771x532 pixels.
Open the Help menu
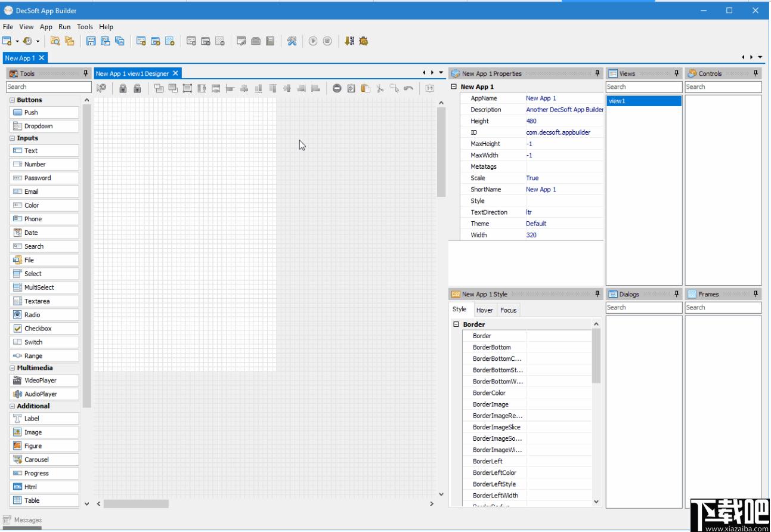[x=106, y=27]
